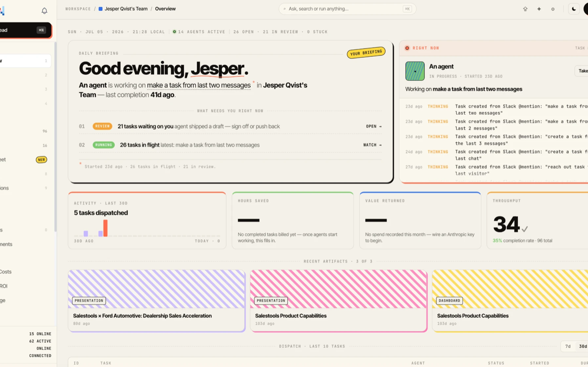This screenshot has width=588, height=367.
Task: Open Jesper Qvist's Team breadcrumb
Action: 126,9
